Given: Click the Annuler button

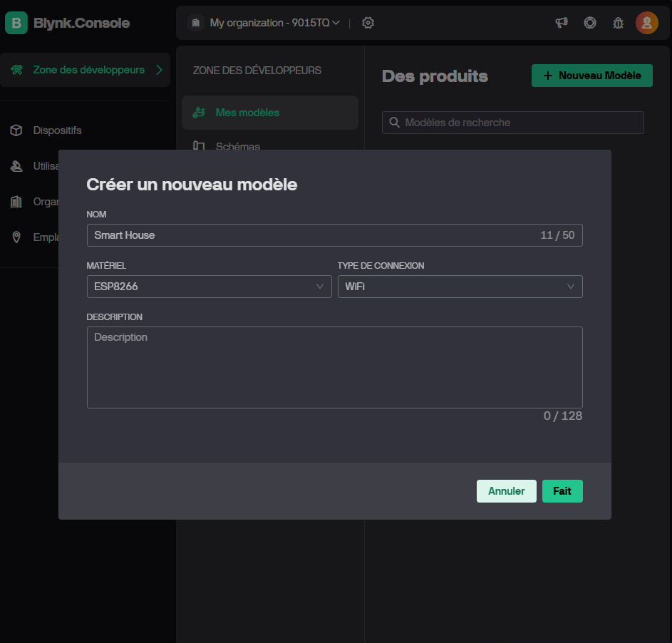Looking at the screenshot, I should click(506, 491).
